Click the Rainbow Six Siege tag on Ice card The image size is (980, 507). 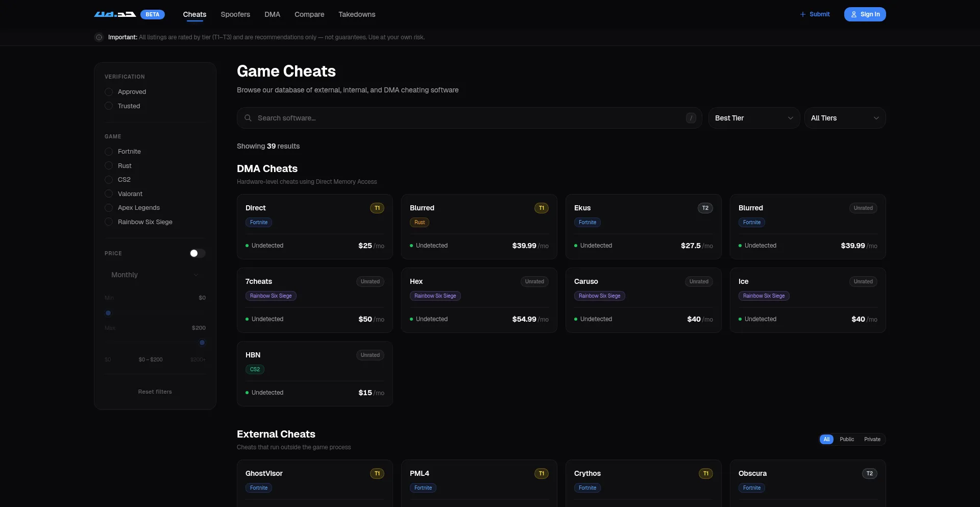pyautogui.click(x=764, y=296)
